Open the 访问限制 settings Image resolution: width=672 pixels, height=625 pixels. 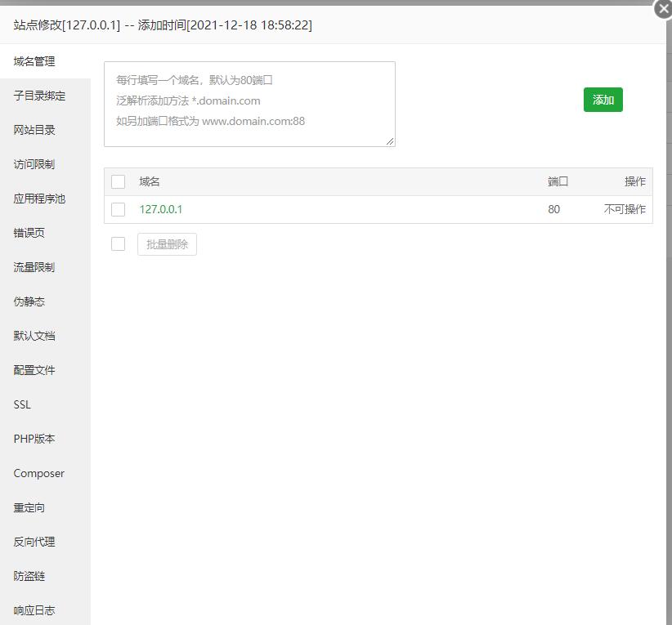[34, 164]
